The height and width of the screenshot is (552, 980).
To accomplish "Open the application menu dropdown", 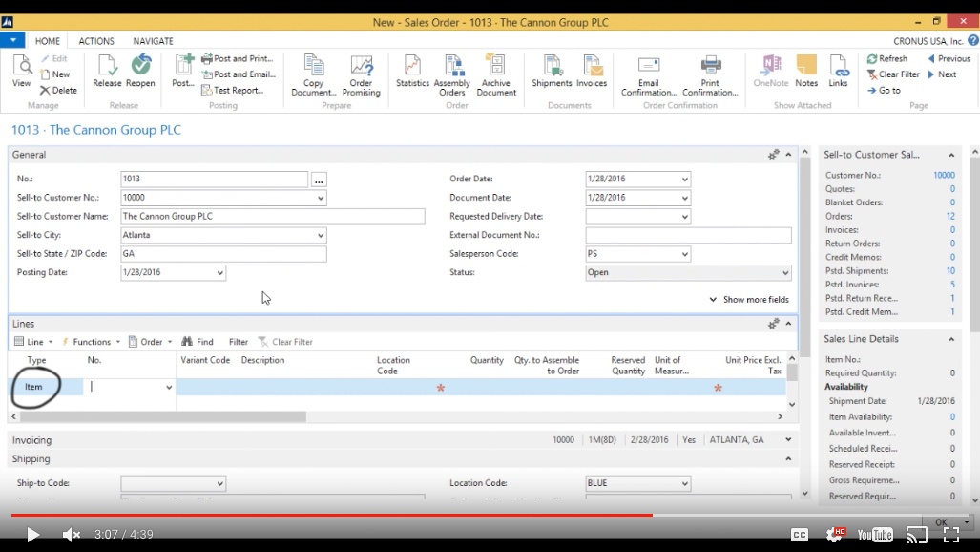I will 12,40.
